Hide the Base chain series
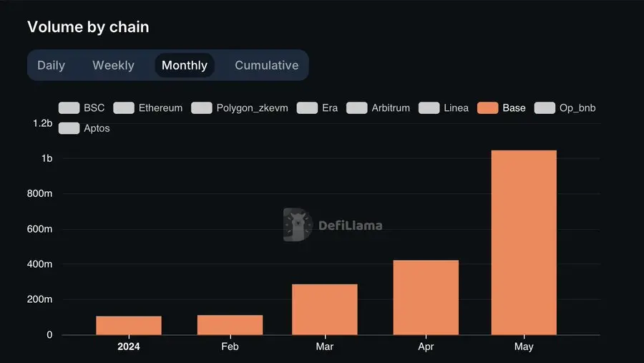644x363 pixels. click(488, 108)
